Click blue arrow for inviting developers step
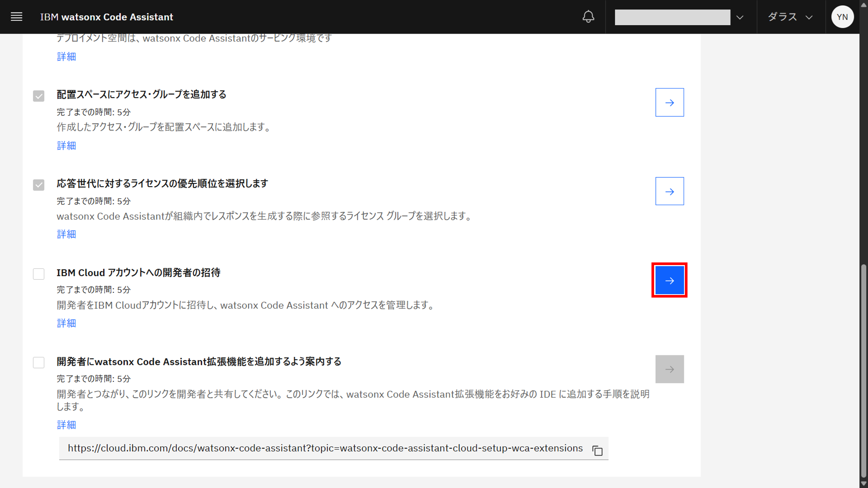Image resolution: width=868 pixels, height=488 pixels. (669, 280)
